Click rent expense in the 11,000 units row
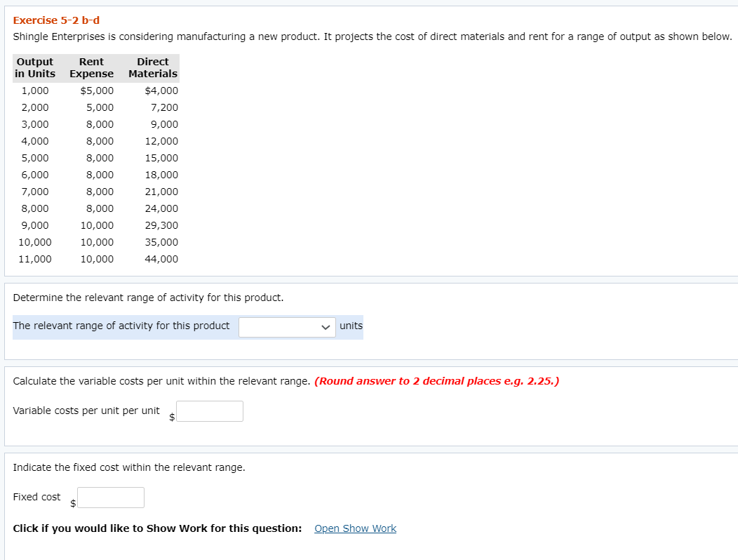The image size is (738, 560). (97, 259)
